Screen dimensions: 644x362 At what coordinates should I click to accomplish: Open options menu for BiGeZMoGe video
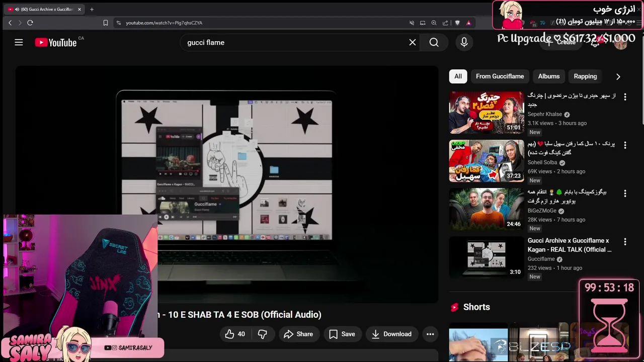625,193
